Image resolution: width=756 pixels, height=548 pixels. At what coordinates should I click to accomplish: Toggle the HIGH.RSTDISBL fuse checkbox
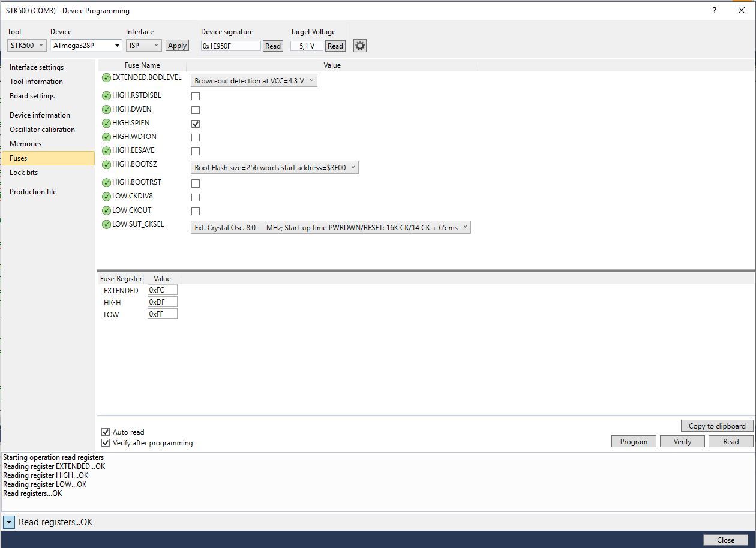[x=196, y=96]
